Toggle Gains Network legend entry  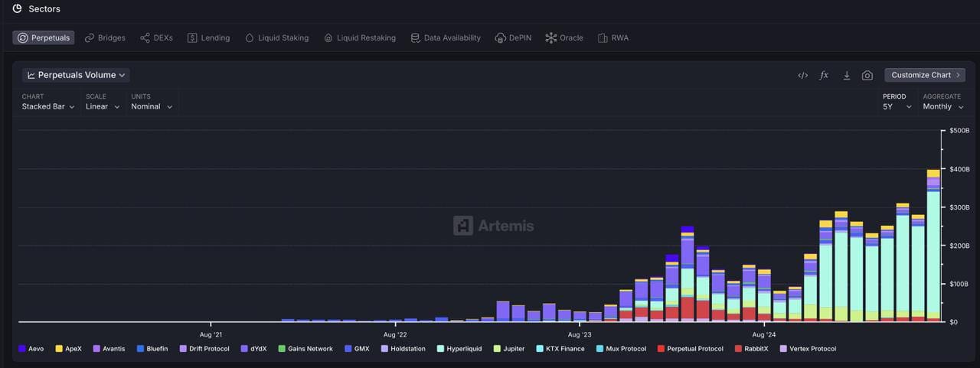(305, 349)
